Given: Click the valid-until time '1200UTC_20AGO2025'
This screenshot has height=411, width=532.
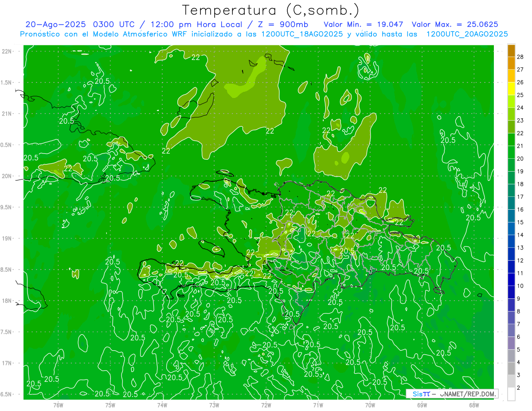Looking at the screenshot, I should [467, 34].
